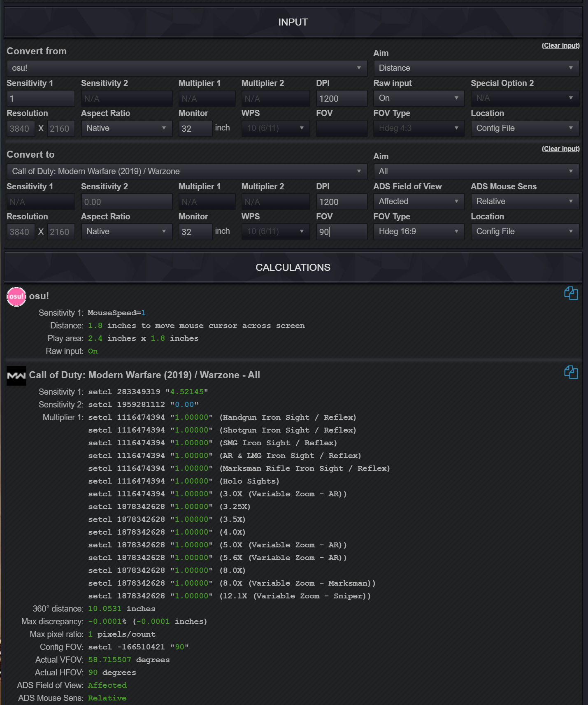Focus the Convert from Sensitivity 1 field
This screenshot has width=588, height=705.
41,98
